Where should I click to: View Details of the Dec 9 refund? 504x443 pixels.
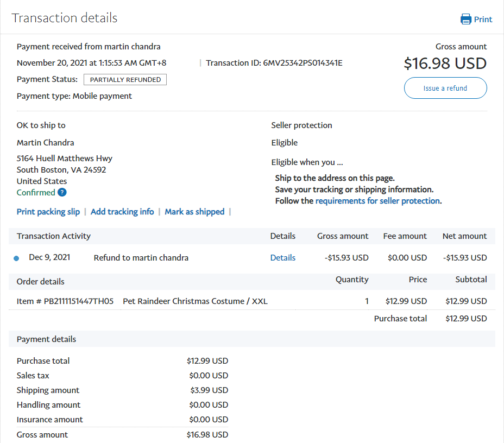point(283,258)
